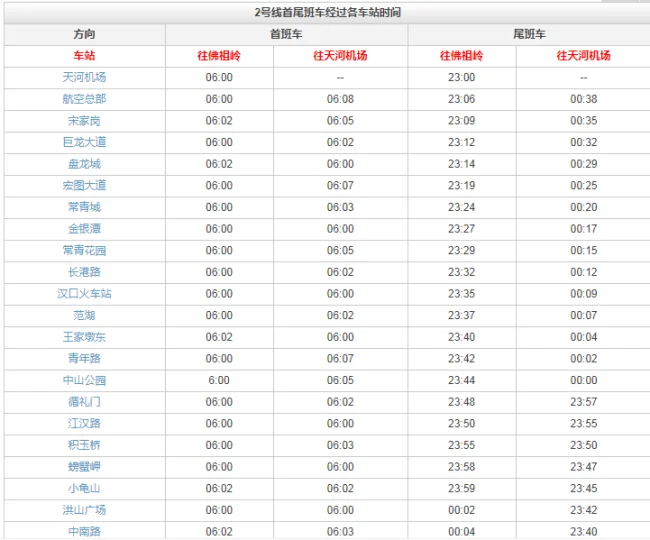
Task: Go to the 长港路 station page
Action: (x=84, y=272)
